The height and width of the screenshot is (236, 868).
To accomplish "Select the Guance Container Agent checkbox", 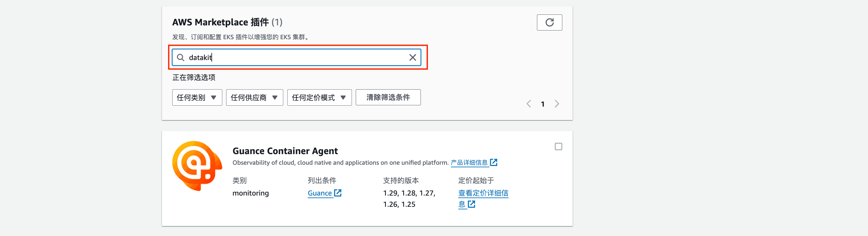I will (x=558, y=147).
